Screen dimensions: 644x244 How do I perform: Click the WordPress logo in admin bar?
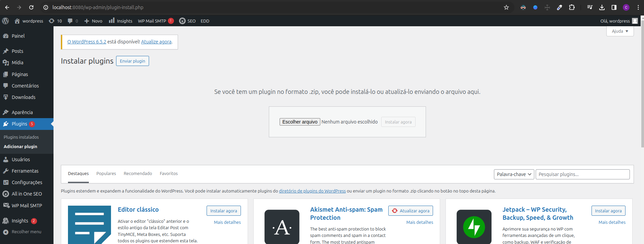(x=5, y=21)
